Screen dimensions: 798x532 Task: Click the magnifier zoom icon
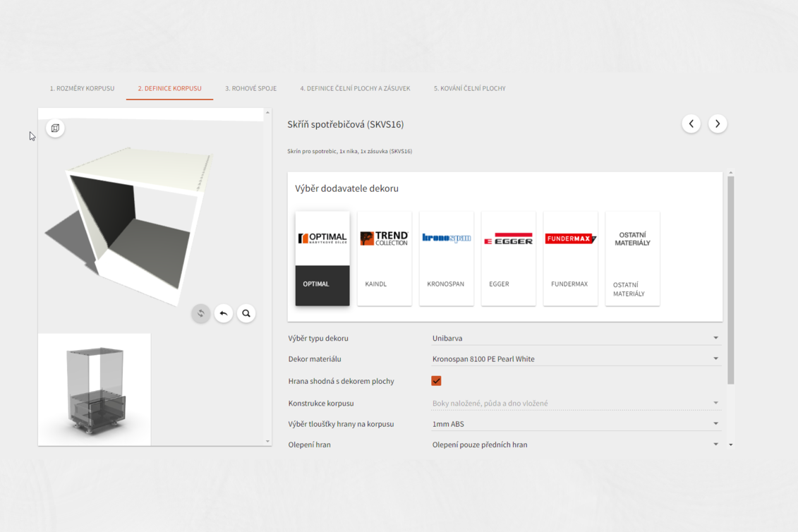(x=246, y=313)
